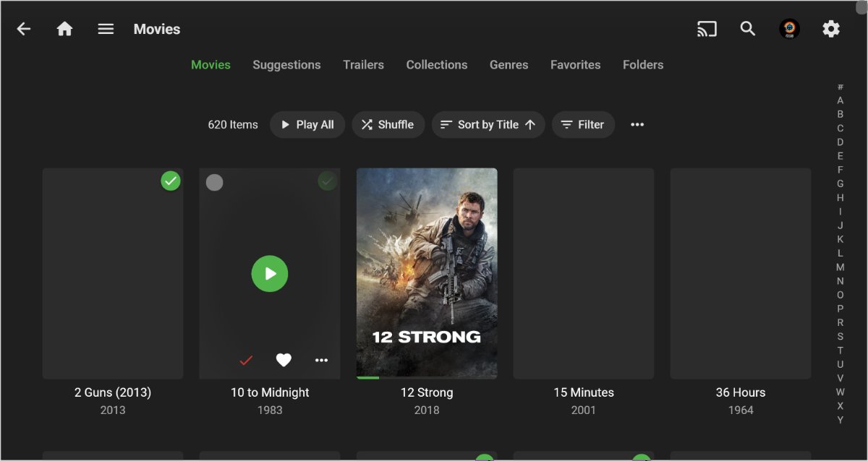868x461 pixels.
Task: Jump to # in alphabet index
Action: [840, 87]
